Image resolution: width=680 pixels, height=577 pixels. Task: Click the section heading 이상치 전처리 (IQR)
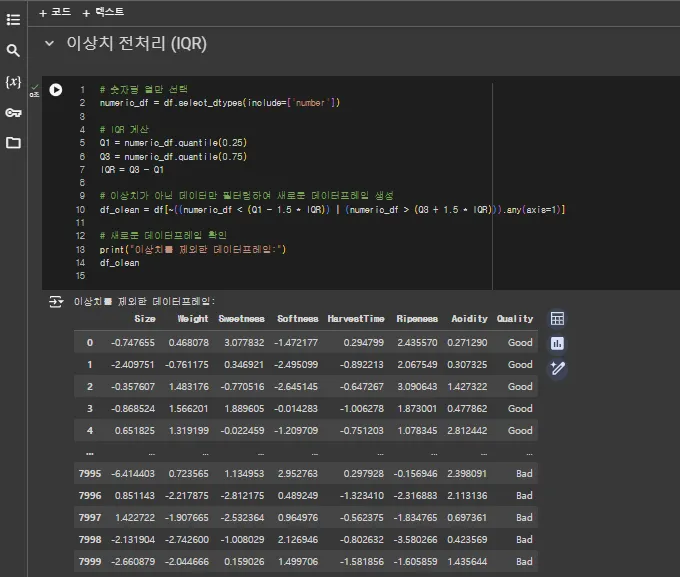pyautogui.click(x=137, y=43)
